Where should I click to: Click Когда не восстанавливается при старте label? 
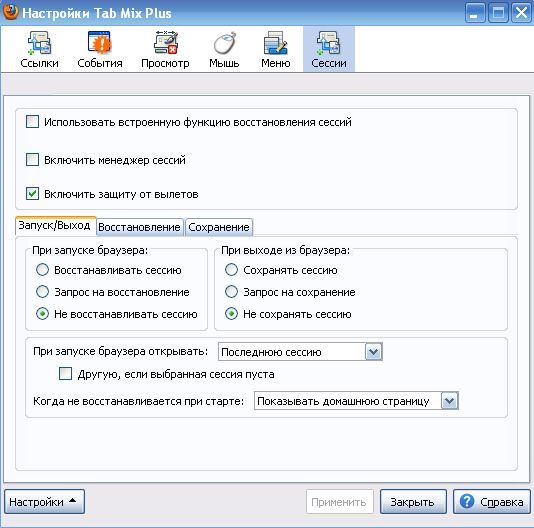138,401
